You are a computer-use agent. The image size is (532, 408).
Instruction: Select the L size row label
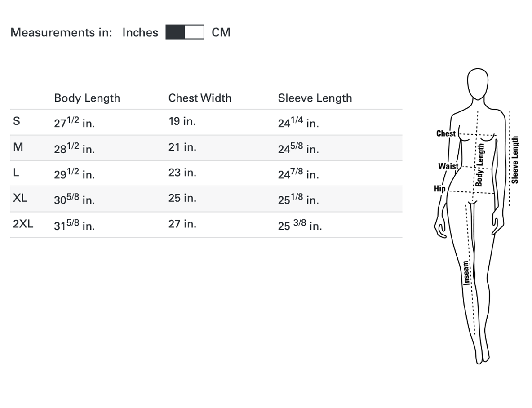coord(16,173)
